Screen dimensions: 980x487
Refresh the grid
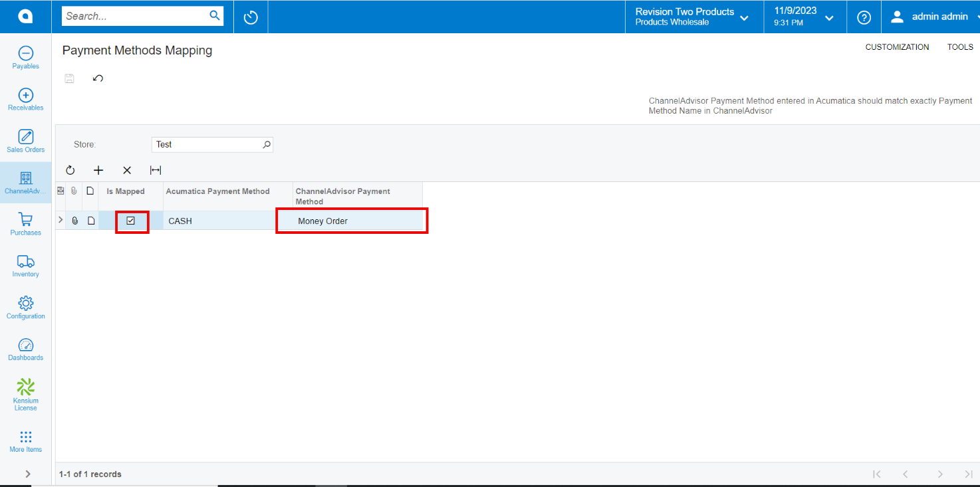tap(70, 170)
